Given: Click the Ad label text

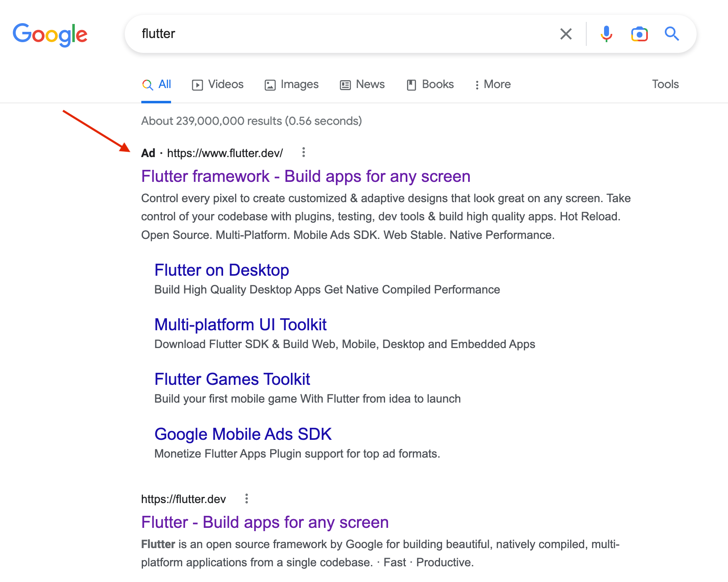Looking at the screenshot, I should pos(148,153).
